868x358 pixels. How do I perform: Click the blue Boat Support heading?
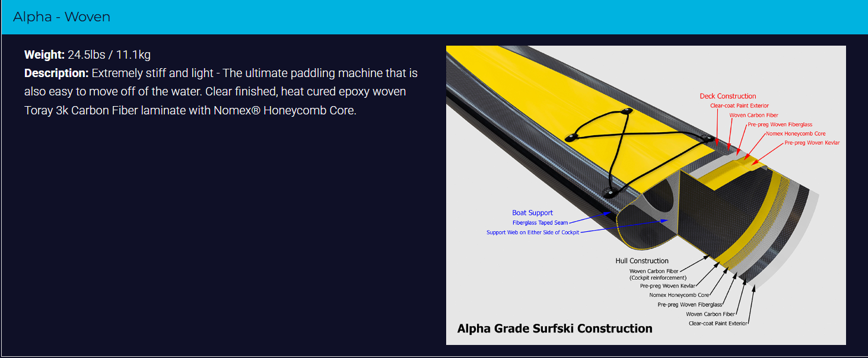(x=532, y=213)
